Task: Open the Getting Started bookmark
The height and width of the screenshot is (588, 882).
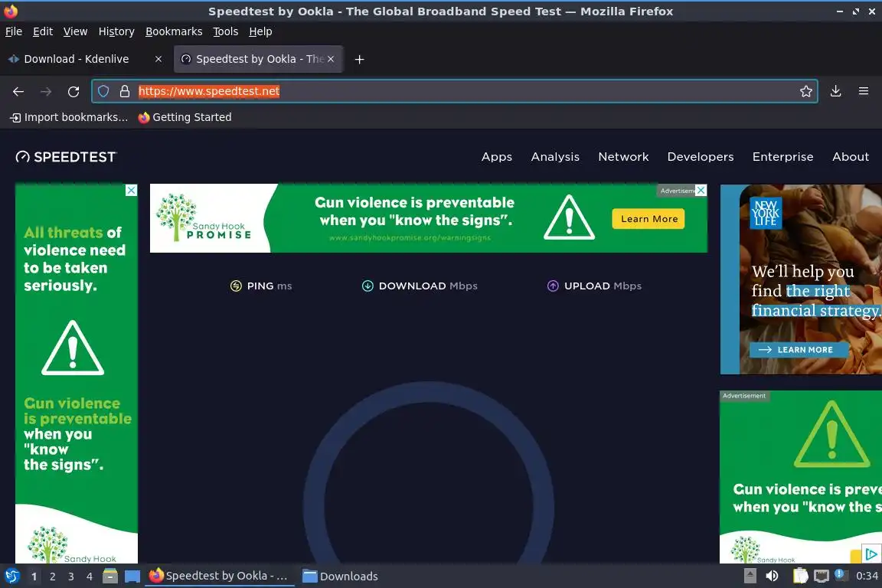Action: coord(185,117)
